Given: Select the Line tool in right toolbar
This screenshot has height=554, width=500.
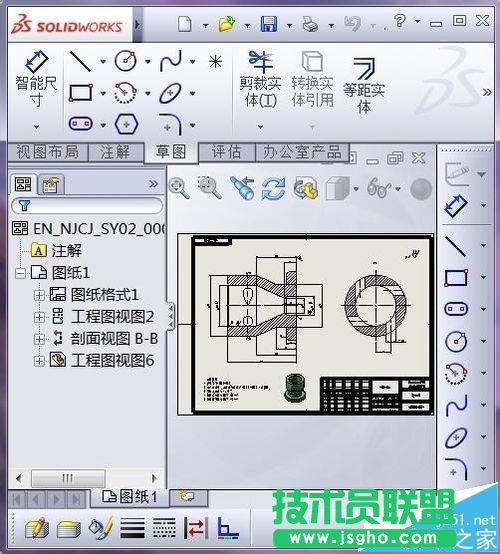Looking at the screenshot, I should tap(456, 246).
